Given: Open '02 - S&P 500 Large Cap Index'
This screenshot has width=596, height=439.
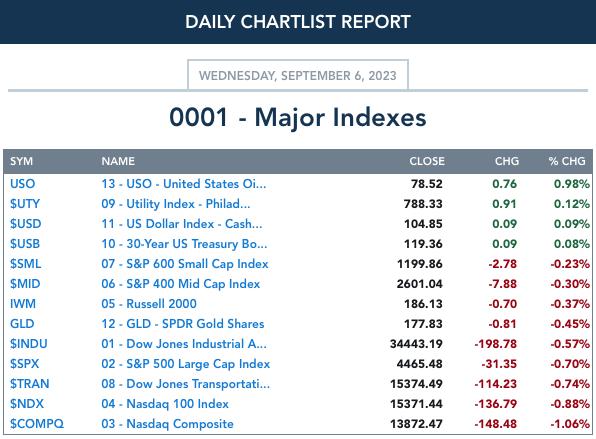Looking at the screenshot, I should click(x=185, y=364).
